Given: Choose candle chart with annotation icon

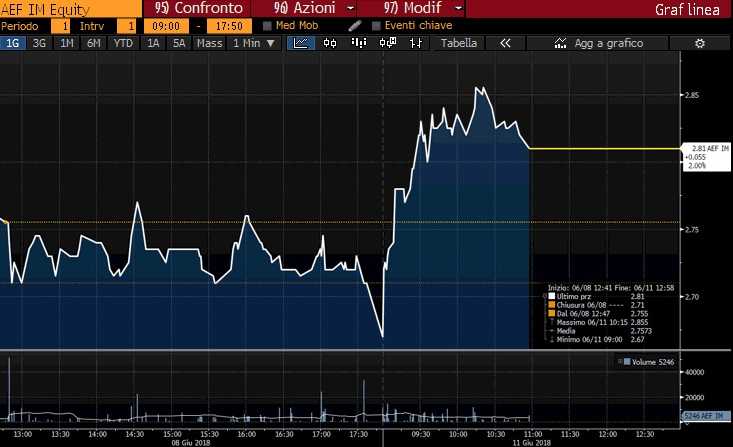Looking at the screenshot, I should [388, 43].
